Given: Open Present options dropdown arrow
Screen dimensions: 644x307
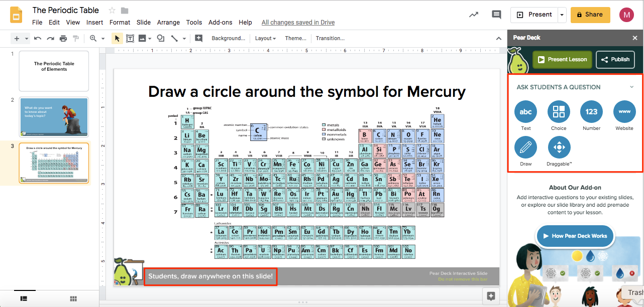Looking at the screenshot, I should click(562, 15).
